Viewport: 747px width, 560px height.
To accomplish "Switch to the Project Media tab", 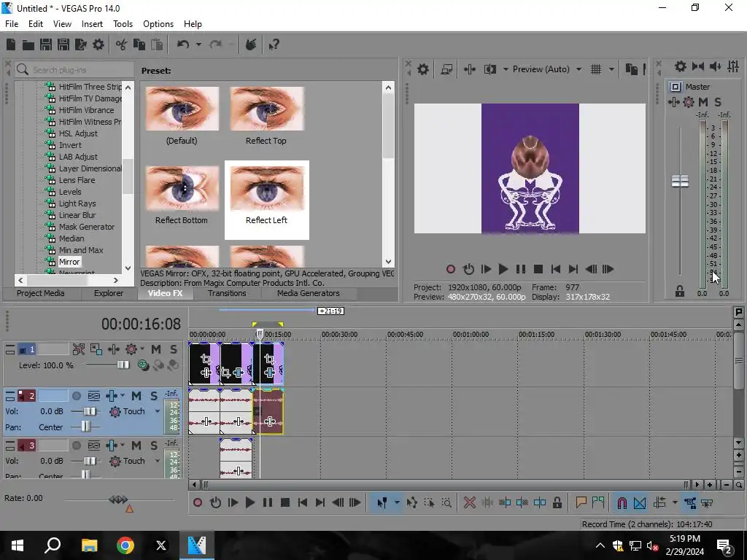I will [x=41, y=293].
